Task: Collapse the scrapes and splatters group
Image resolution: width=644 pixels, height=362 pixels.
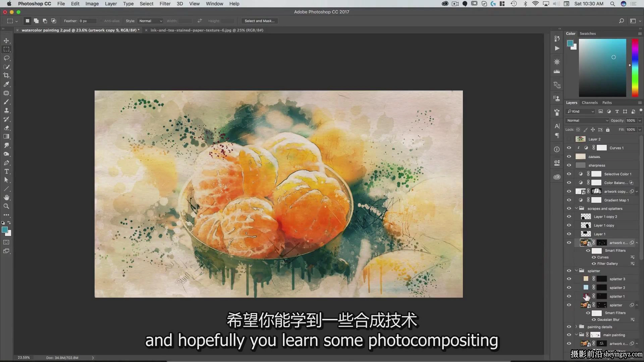Action: pos(577,208)
